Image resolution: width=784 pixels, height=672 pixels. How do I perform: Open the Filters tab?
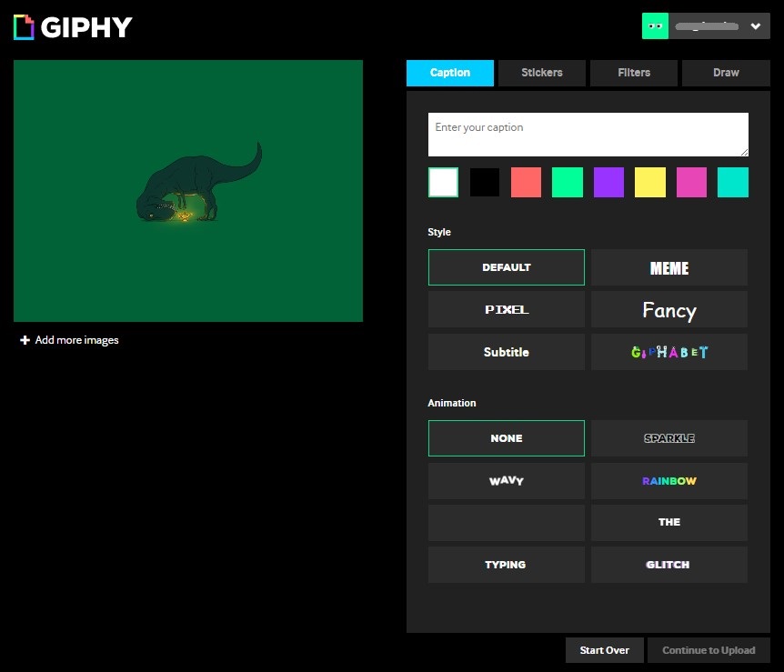pos(634,73)
